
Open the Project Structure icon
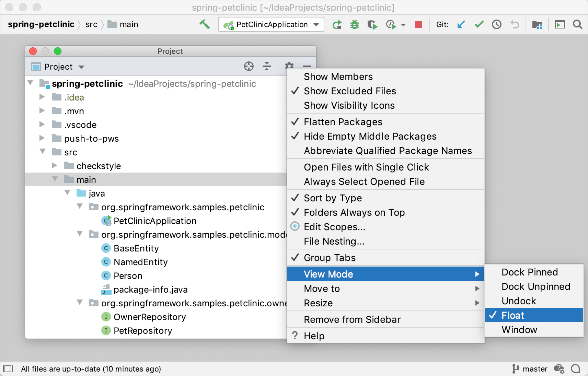click(537, 25)
